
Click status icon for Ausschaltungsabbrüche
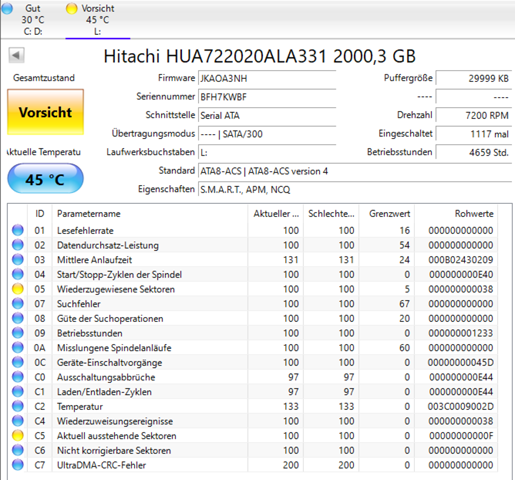pyautogui.click(x=18, y=377)
